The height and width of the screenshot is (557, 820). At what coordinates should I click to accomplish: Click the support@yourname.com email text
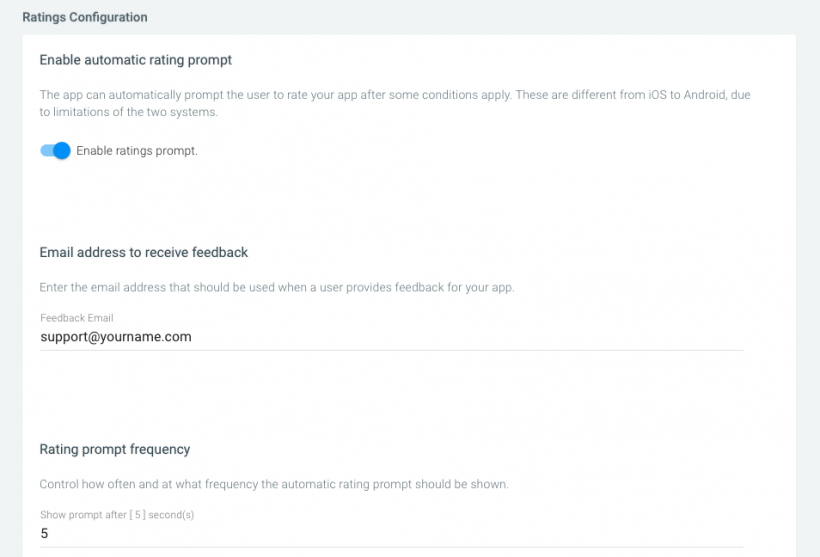pyautogui.click(x=116, y=337)
